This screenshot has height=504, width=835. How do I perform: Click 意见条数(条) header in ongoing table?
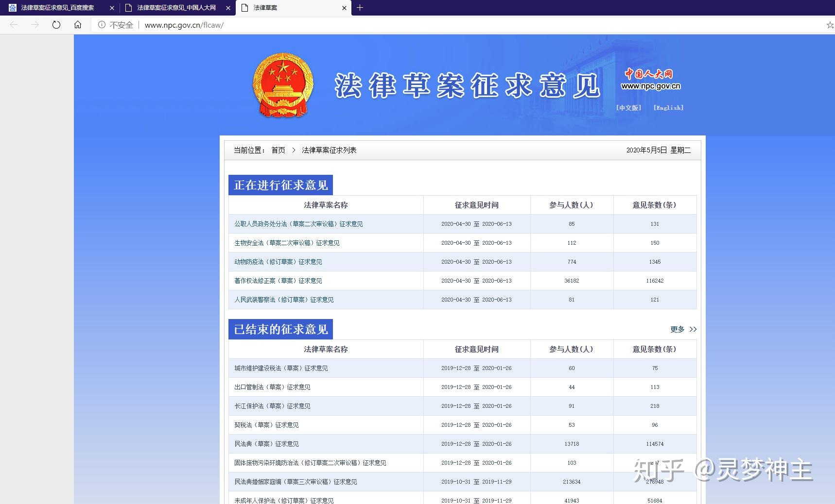coord(655,205)
